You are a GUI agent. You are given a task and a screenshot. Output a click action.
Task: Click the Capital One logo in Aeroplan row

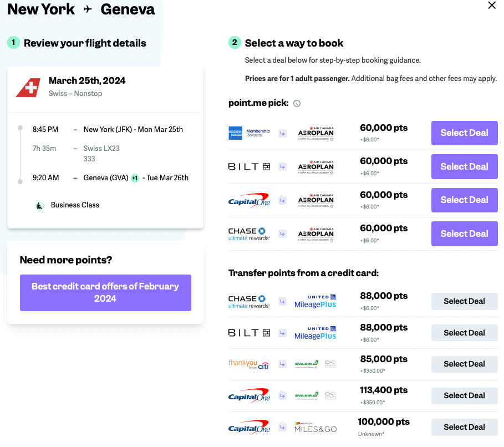[249, 200]
